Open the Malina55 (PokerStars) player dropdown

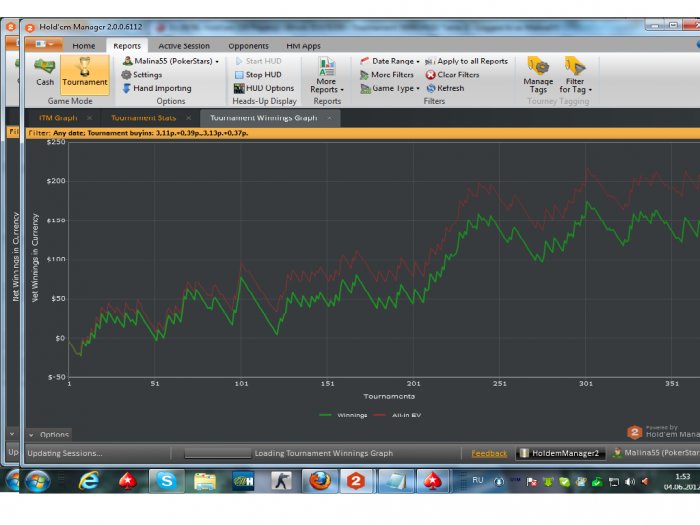[x=171, y=61]
